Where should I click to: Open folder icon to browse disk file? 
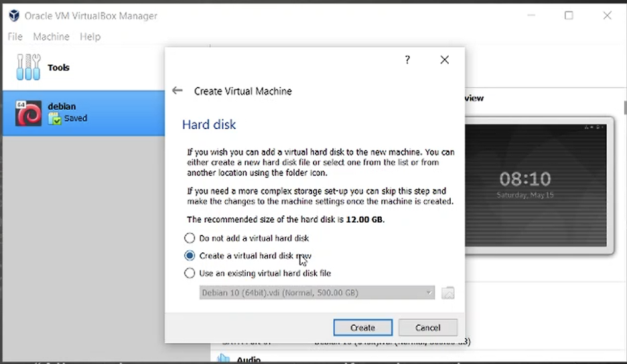pyautogui.click(x=448, y=293)
